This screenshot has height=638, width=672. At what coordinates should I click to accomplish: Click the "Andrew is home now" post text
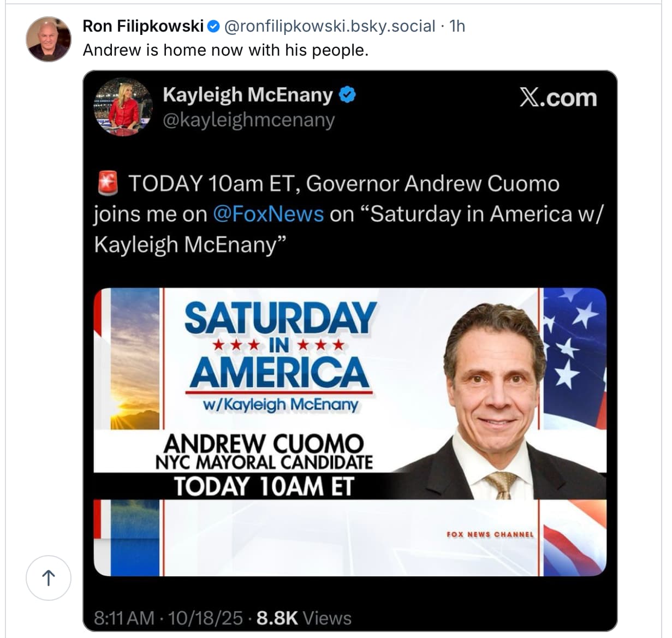[225, 50]
